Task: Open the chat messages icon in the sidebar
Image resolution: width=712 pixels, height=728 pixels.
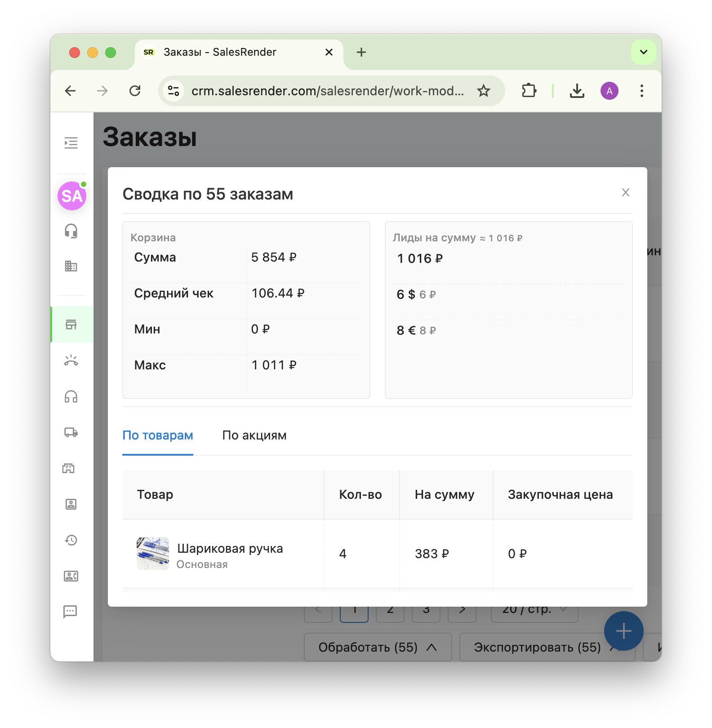Action: pos(71,611)
